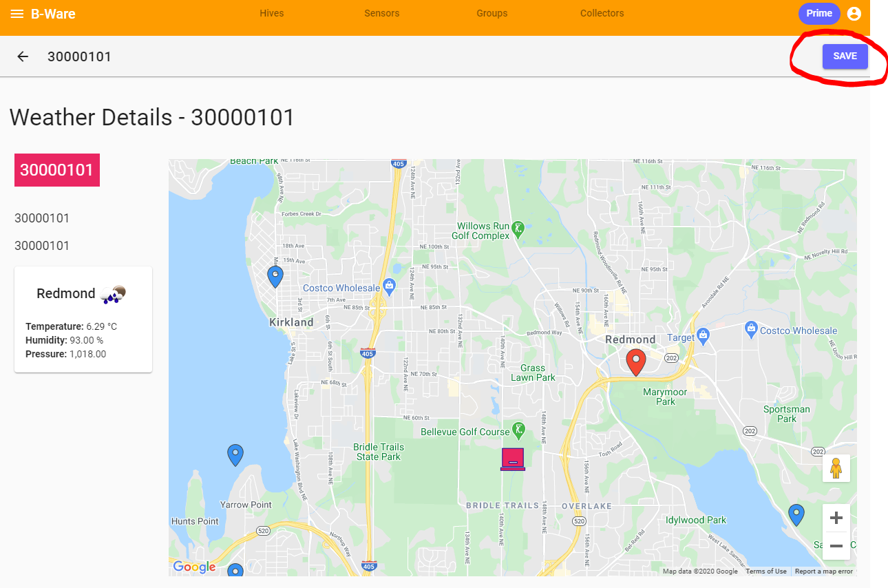Zoom out on the map
The height and width of the screenshot is (588, 888).
[x=836, y=546]
